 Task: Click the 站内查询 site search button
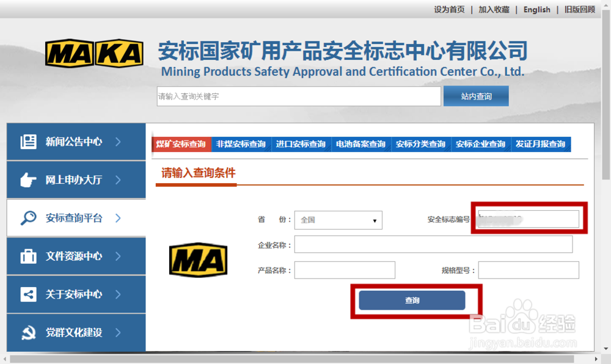coord(475,96)
